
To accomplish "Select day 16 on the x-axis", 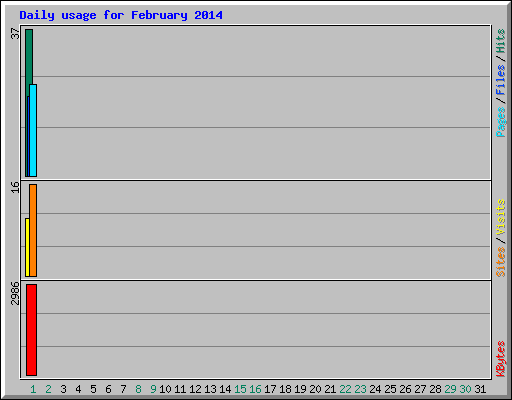I will click(255, 389).
